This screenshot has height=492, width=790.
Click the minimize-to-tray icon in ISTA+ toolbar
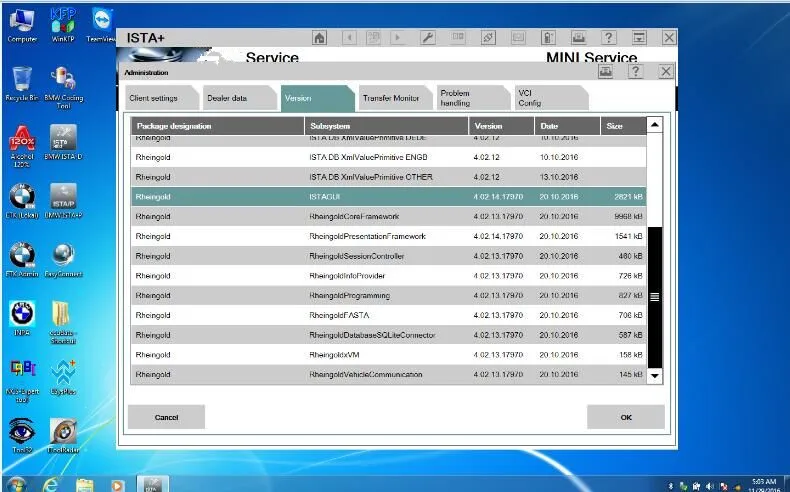639,38
